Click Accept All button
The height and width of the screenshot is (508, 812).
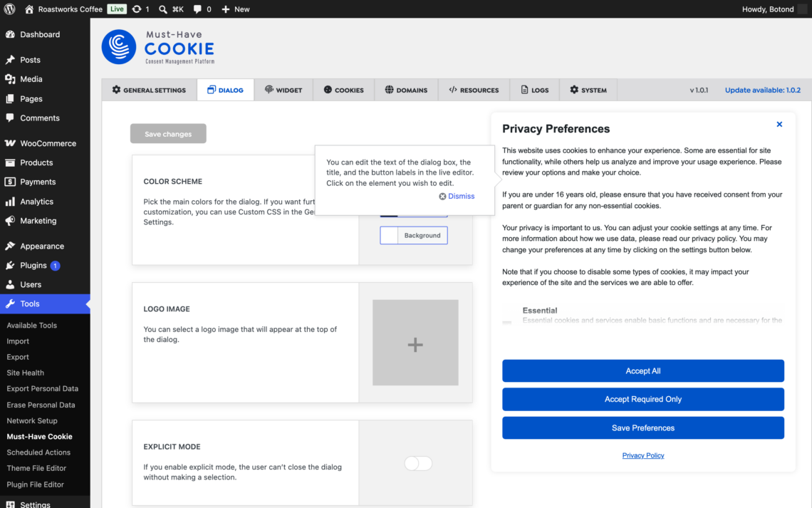642,370
